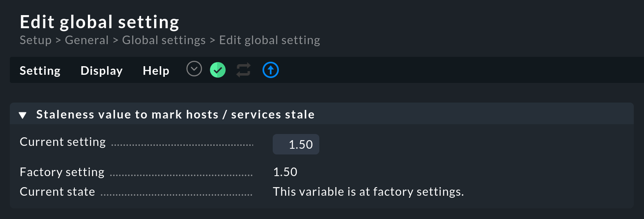Click the Current setting label
The image size is (644, 219).
coord(63,142)
